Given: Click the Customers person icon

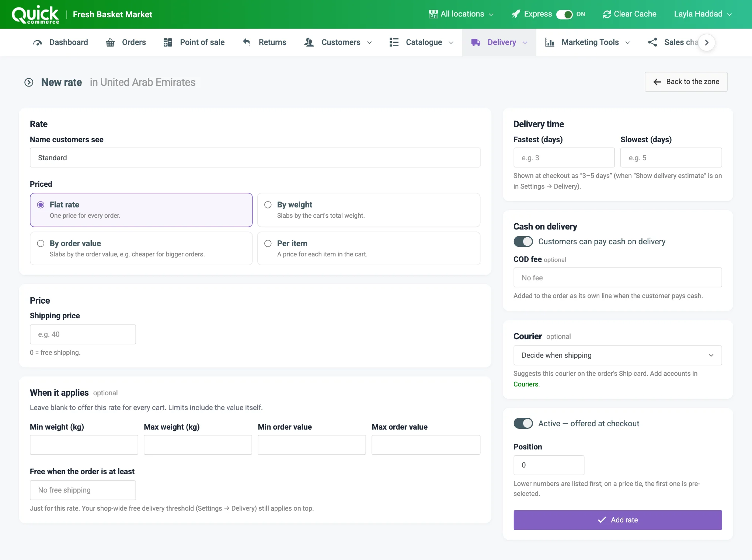Looking at the screenshot, I should pyautogui.click(x=309, y=42).
